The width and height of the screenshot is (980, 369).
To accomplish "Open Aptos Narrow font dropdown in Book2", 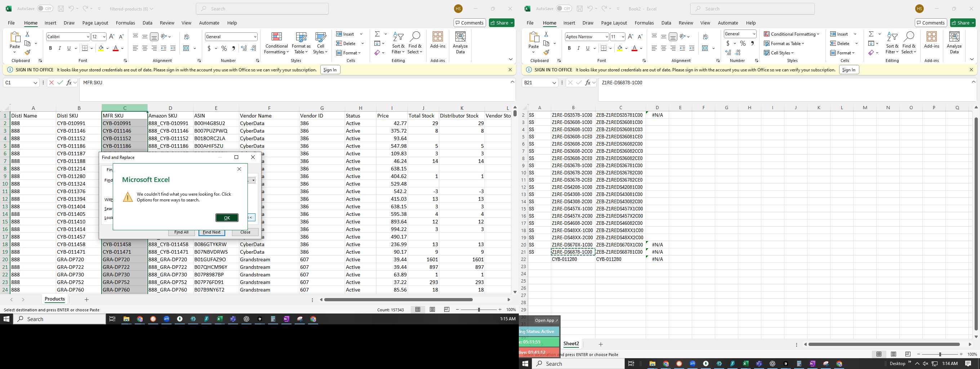I will [606, 37].
